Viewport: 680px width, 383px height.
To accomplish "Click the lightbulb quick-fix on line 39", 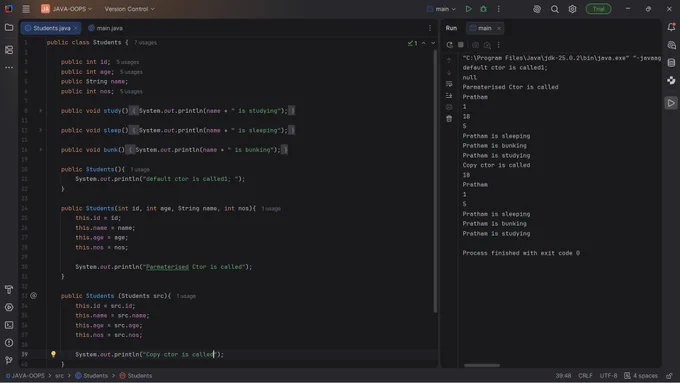I will 53,354.
